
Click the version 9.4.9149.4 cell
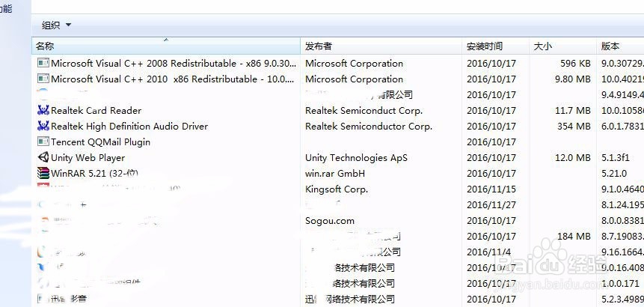[622, 95]
